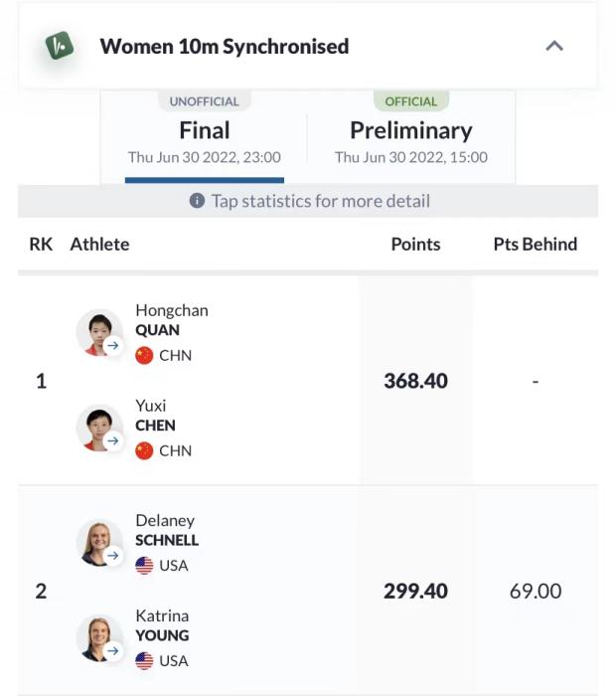The height and width of the screenshot is (696, 616).
Task: Click China flag icon next to Yuxi Chen
Action: pyautogui.click(x=144, y=450)
